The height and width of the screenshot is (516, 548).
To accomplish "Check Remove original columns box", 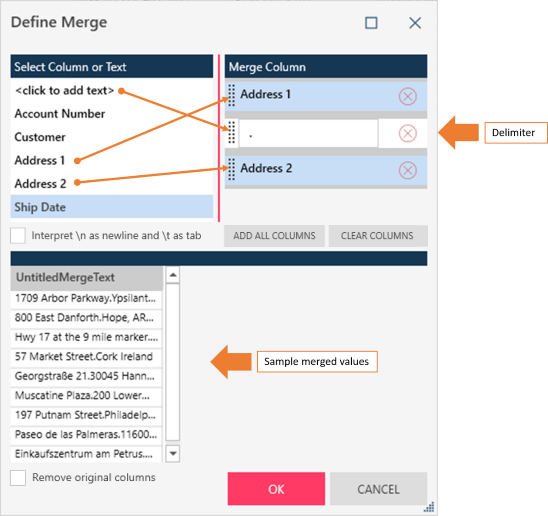I will click(x=18, y=478).
